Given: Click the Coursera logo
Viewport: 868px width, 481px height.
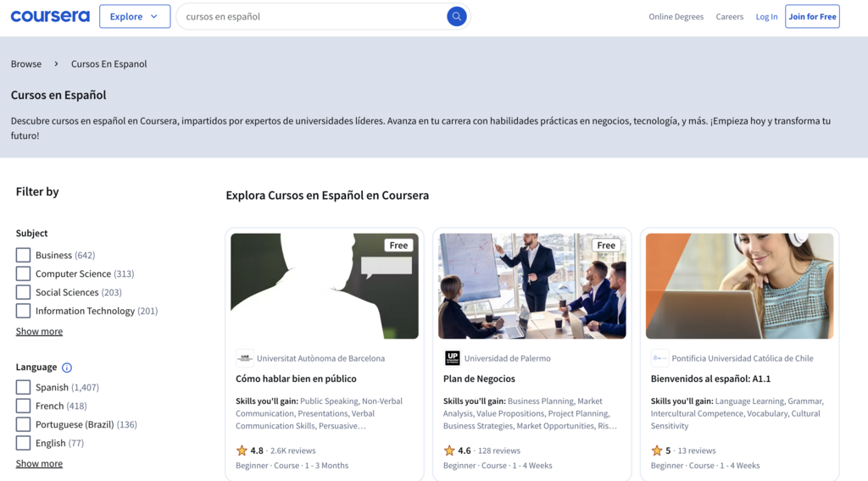Looking at the screenshot, I should click(50, 16).
